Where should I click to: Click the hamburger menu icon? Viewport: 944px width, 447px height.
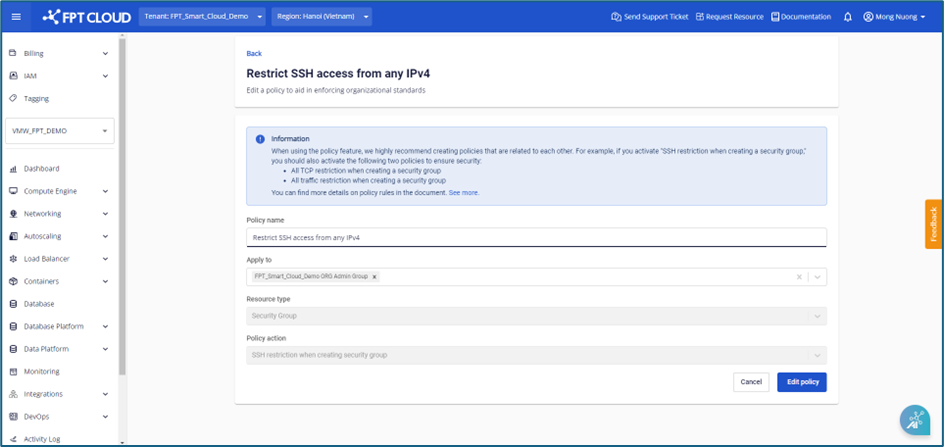[15, 17]
